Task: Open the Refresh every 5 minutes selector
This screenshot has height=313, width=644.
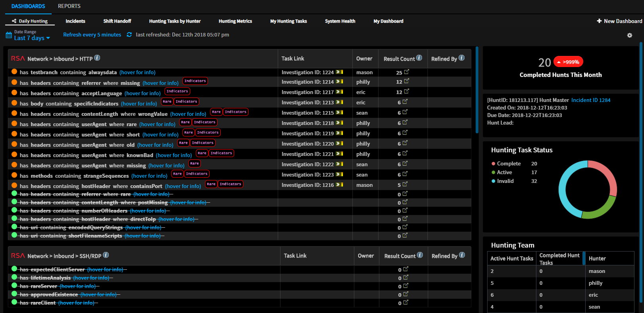Action: 92,35
